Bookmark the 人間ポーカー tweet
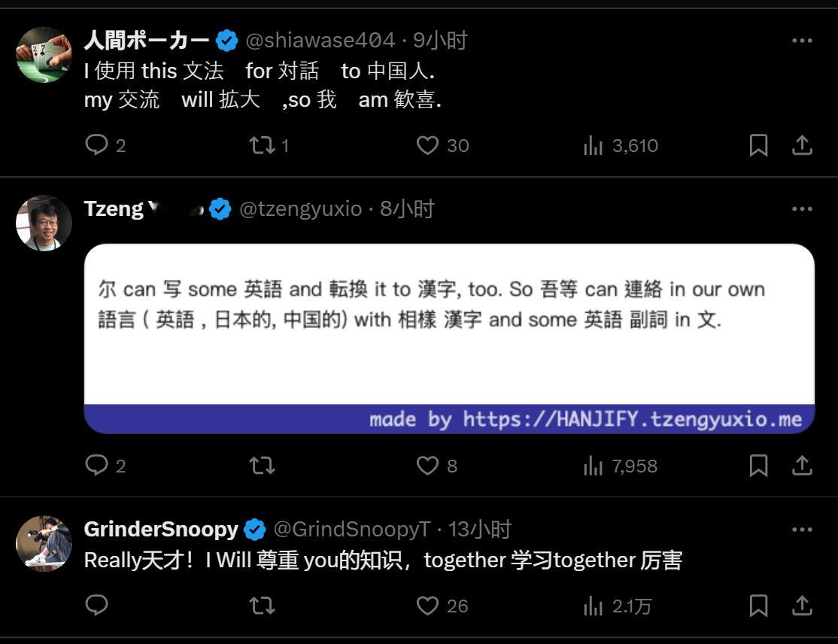Viewport: 838px width, 644px height. (758, 145)
